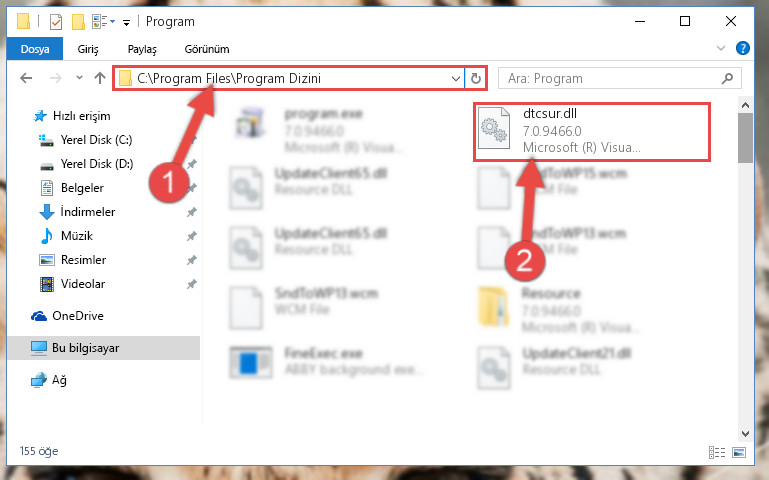Expand the ribbon with the chevron
The image size is (769, 480).
(721, 48)
